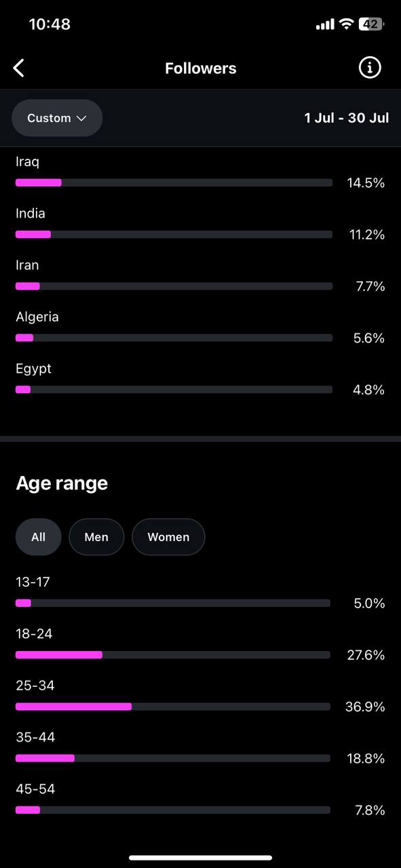The image size is (401, 868).
Task: Open the info icon in header
Action: click(x=370, y=68)
